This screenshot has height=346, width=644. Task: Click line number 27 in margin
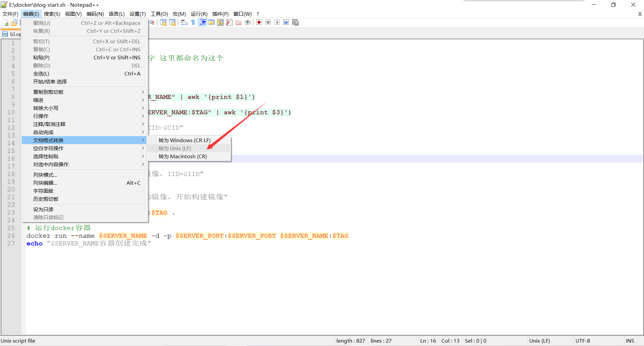coord(11,243)
